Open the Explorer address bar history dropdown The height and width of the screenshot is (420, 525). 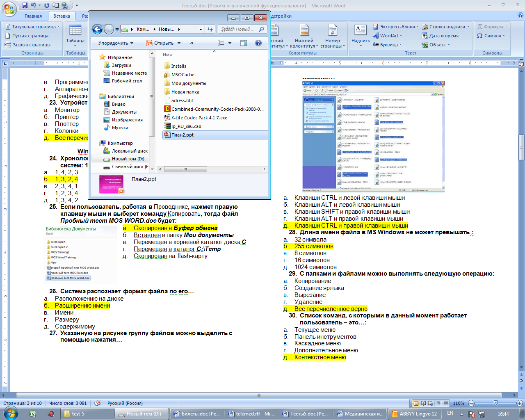pyautogui.click(x=201, y=30)
